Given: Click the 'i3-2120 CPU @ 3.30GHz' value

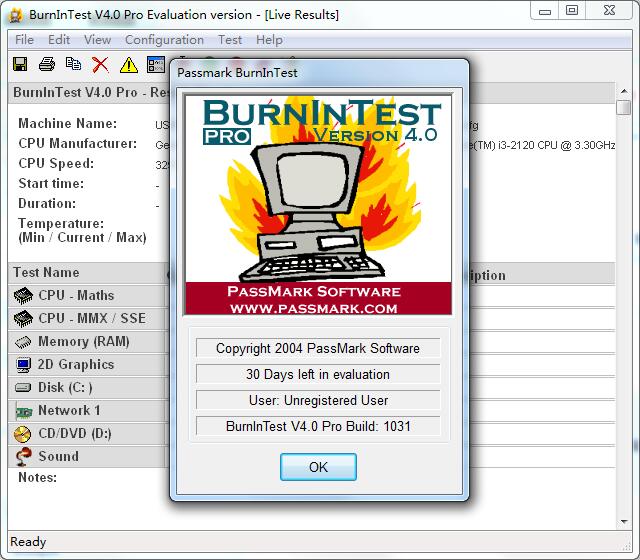Looking at the screenshot, I should [557, 146].
